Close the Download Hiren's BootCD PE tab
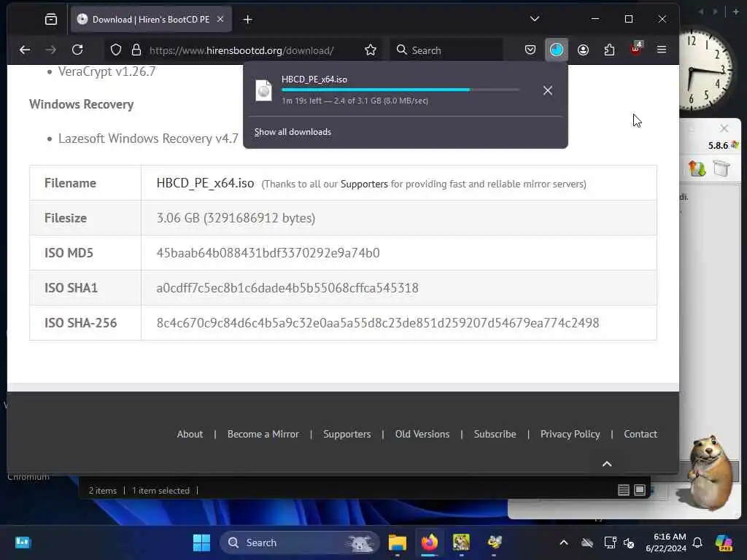747x560 pixels. [220, 20]
